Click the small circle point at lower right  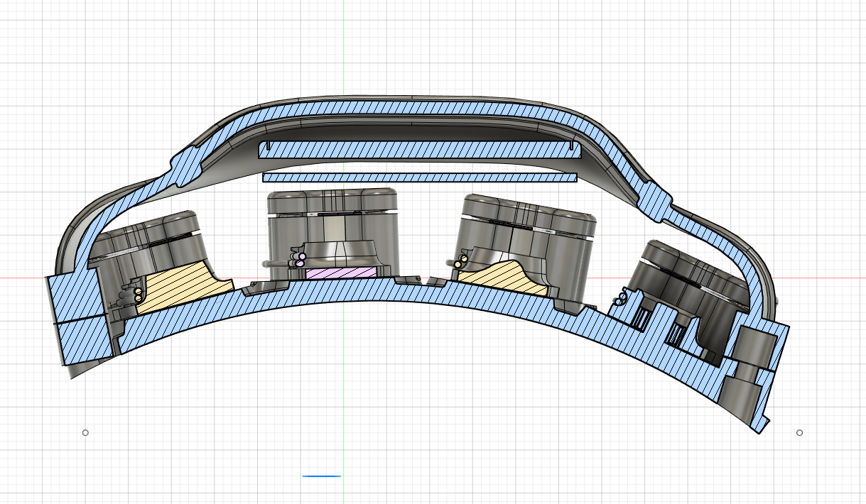coord(799,432)
